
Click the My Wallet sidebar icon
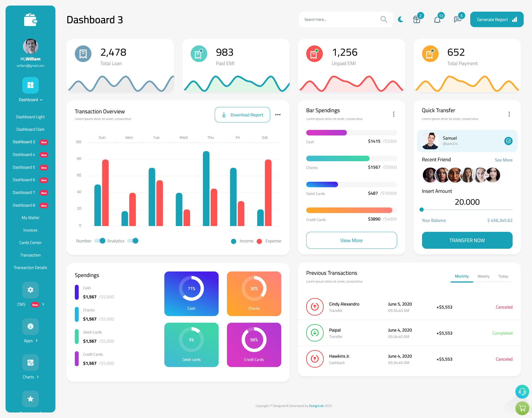click(x=30, y=217)
